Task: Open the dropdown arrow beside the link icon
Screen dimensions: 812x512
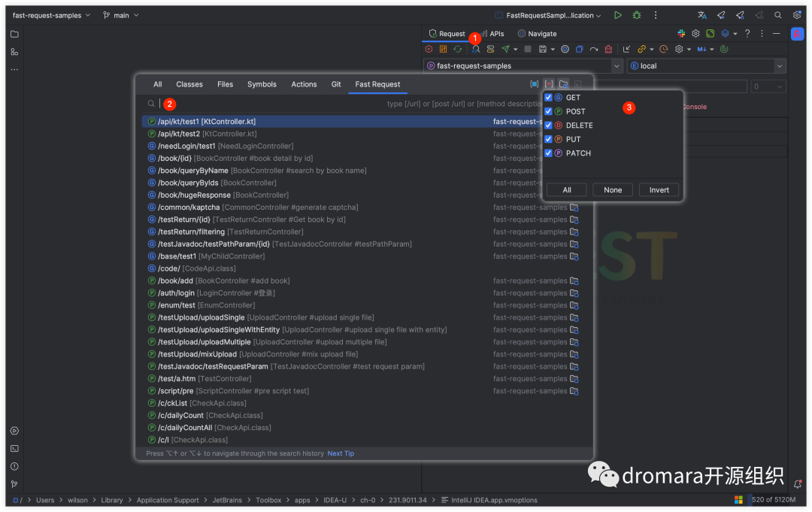Action: tap(651, 50)
